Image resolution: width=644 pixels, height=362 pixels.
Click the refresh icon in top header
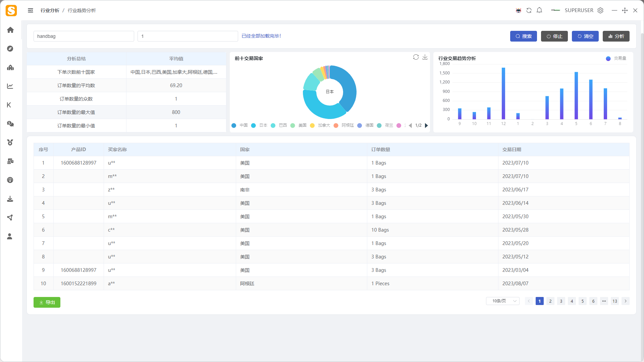tap(529, 10)
